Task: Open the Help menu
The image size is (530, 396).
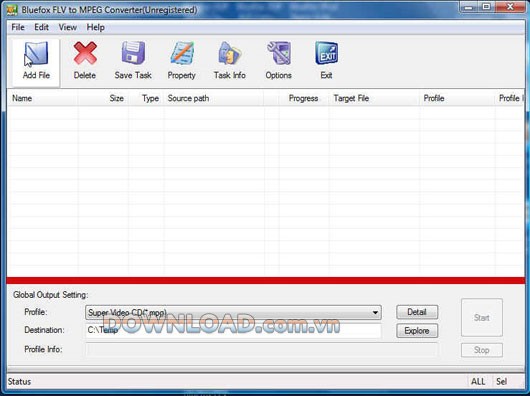Action: 95,27
